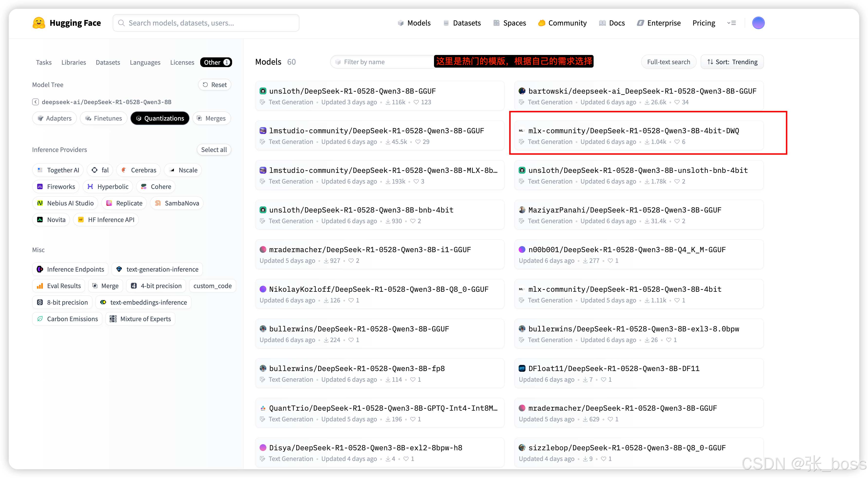Click lmstudio-community avatar on GGUF model card
The width and height of the screenshot is (868, 478).
(263, 131)
